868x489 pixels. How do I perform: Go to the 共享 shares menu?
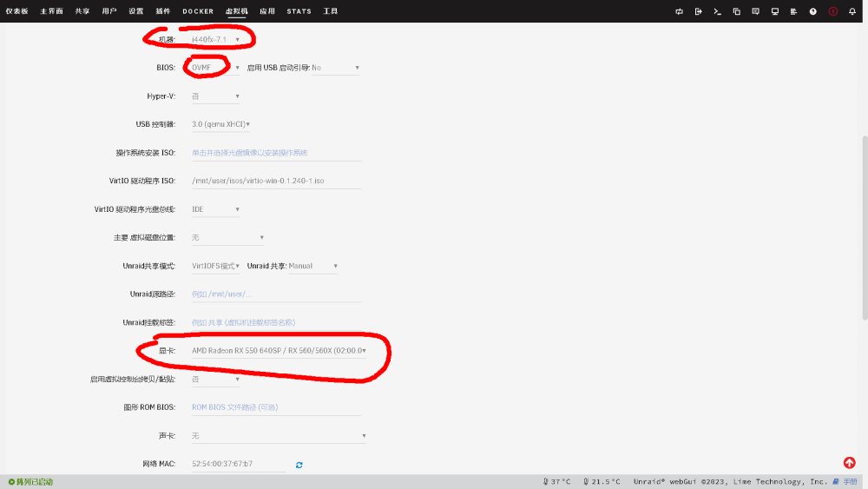82,11
